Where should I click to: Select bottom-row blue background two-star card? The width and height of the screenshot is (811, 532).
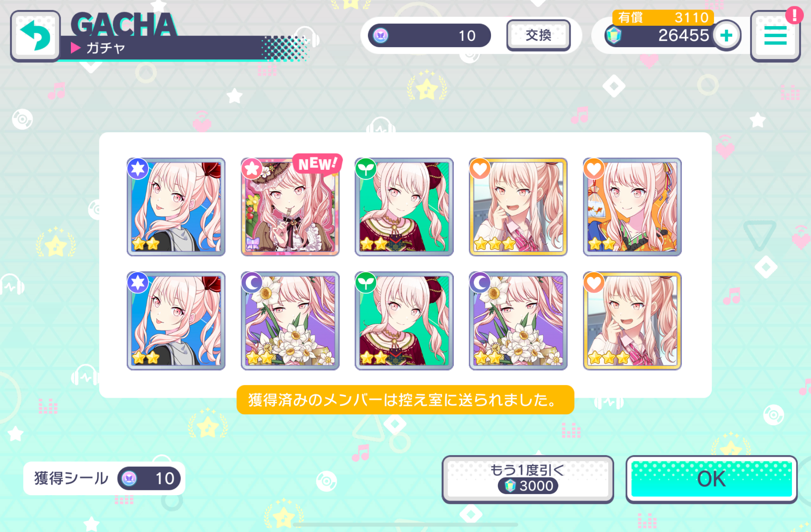176,321
